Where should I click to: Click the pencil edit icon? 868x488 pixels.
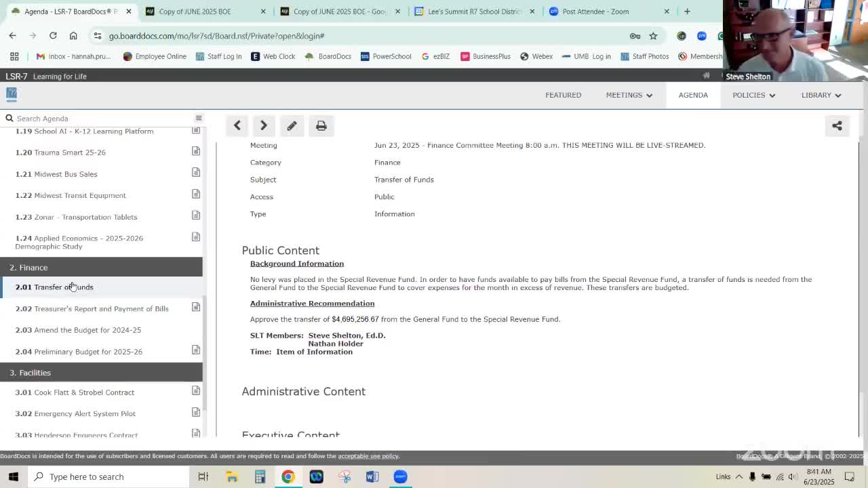tap(292, 125)
